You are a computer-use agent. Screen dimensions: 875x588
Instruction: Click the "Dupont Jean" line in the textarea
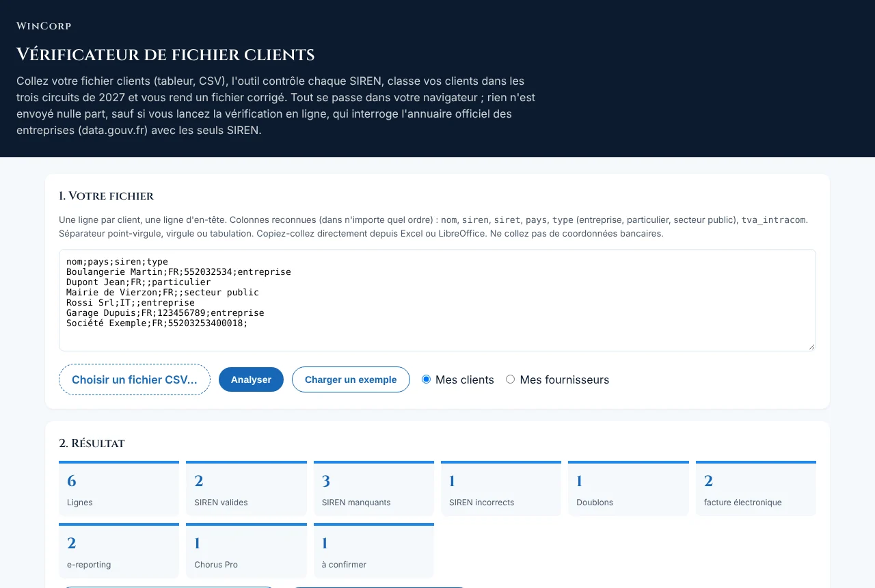click(x=139, y=282)
